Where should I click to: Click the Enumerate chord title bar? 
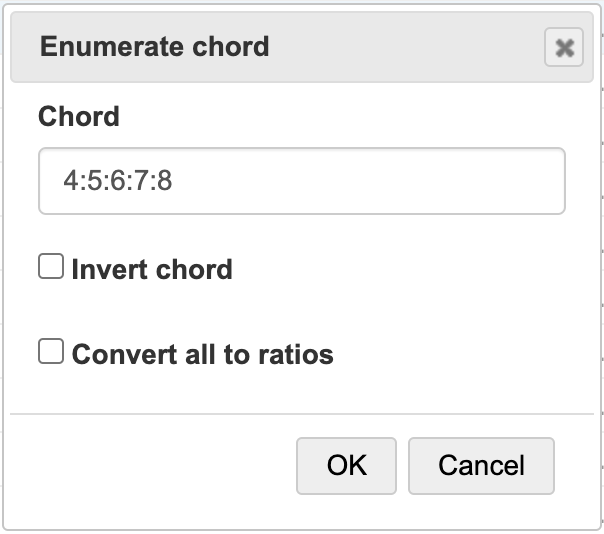pyautogui.click(x=300, y=46)
